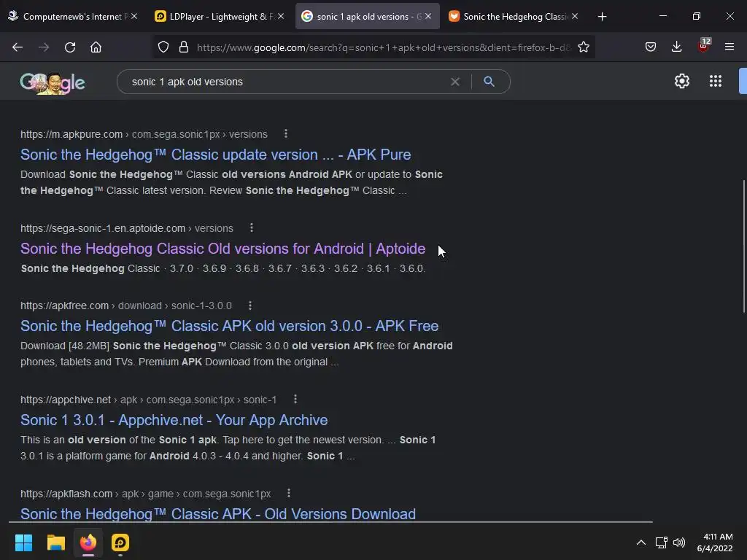Go back to previous page
The width and height of the screenshot is (747, 560).
18,47
